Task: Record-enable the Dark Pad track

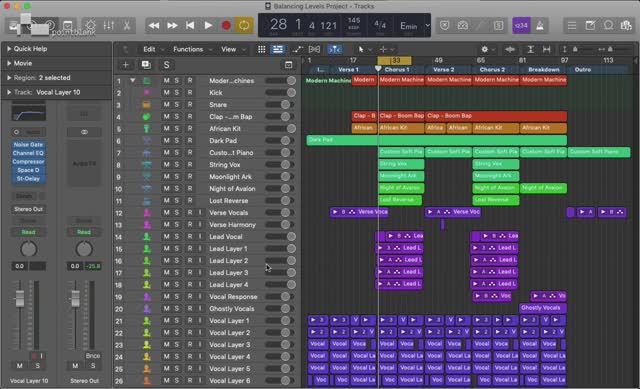Action: (x=190, y=140)
